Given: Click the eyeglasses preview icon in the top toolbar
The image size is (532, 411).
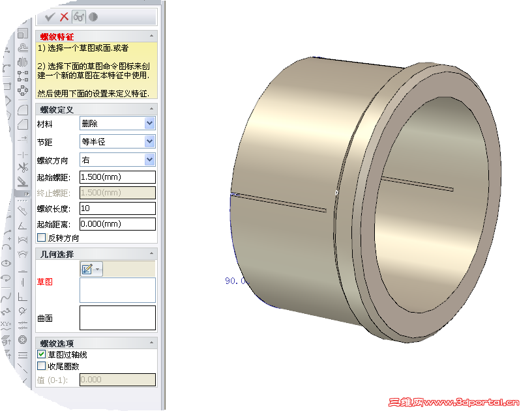Looking at the screenshot, I should 79,16.
